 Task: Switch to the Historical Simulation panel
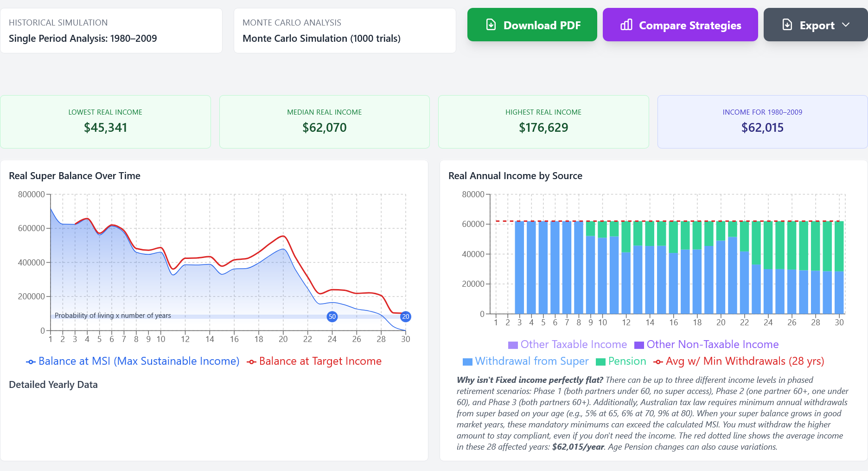coord(111,30)
